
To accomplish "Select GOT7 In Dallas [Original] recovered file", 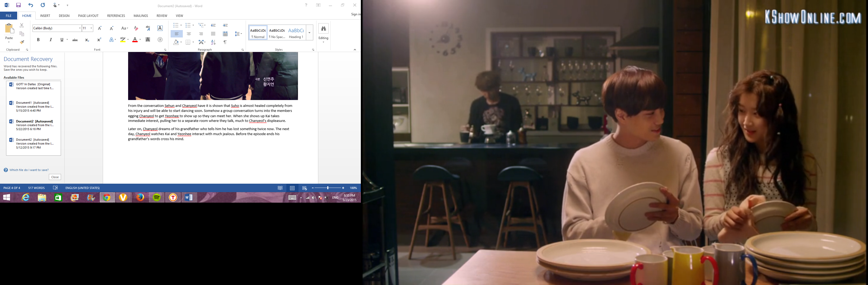I will coord(33,86).
